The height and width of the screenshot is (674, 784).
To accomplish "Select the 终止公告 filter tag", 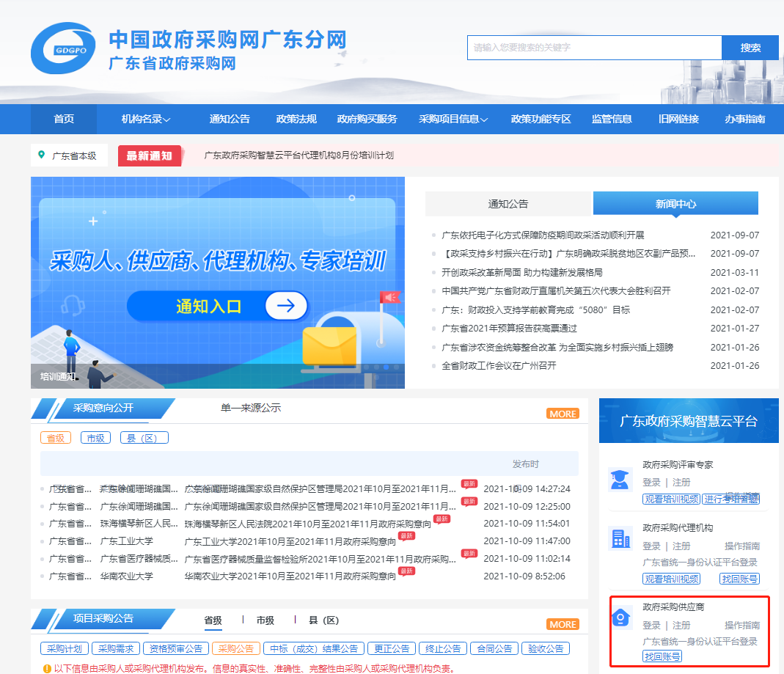I will (x=443, y=648).
